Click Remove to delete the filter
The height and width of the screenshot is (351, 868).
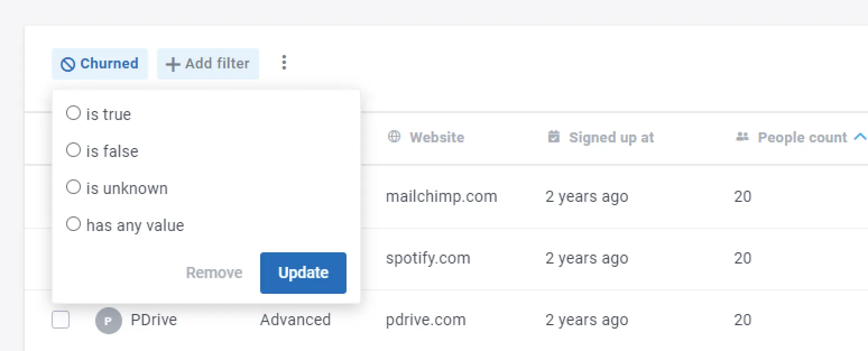[x=214, y=273]
